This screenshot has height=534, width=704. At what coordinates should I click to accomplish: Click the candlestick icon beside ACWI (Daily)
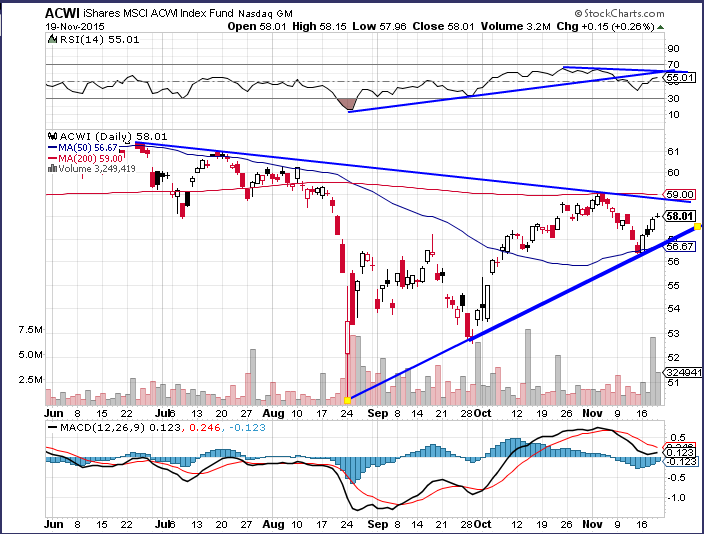pos(53,136)
